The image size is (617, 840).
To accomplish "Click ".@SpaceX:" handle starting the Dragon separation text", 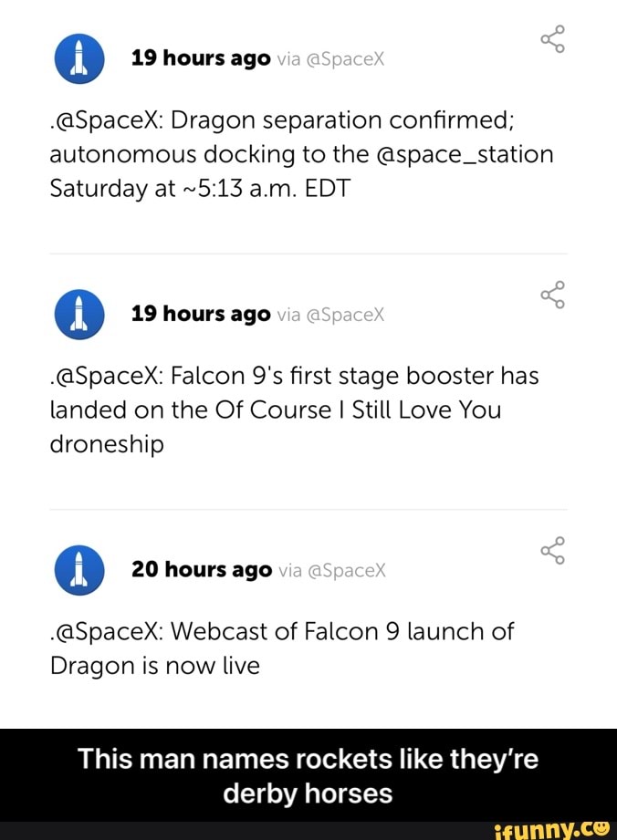I will coord(107,119).
